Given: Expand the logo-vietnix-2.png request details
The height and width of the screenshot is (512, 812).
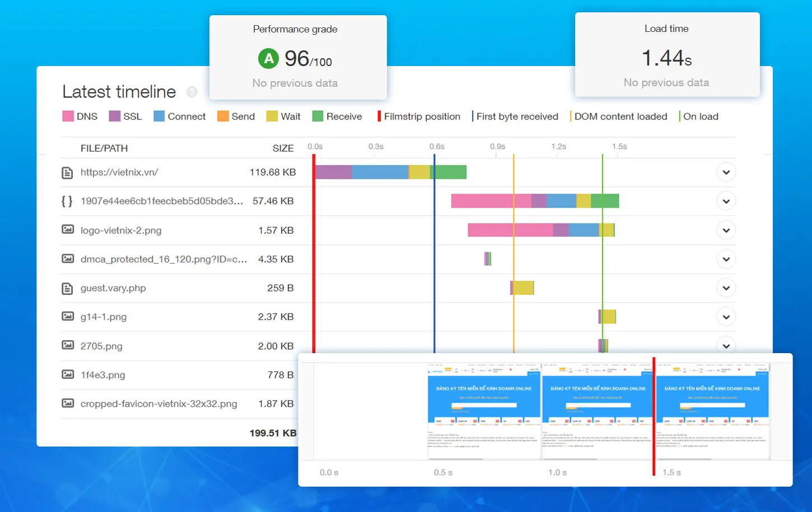Looking at the screenshot, I should (726, 230).
